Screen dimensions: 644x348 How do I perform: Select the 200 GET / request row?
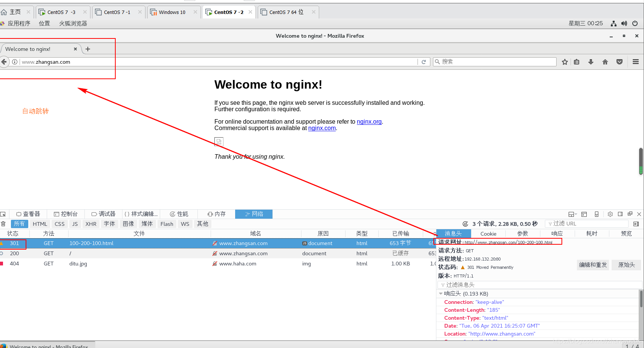218,253
